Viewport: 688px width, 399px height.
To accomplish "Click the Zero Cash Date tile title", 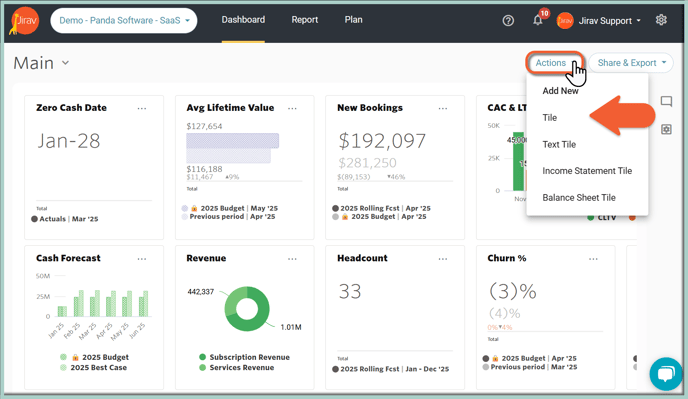I will tap(71, 108).
